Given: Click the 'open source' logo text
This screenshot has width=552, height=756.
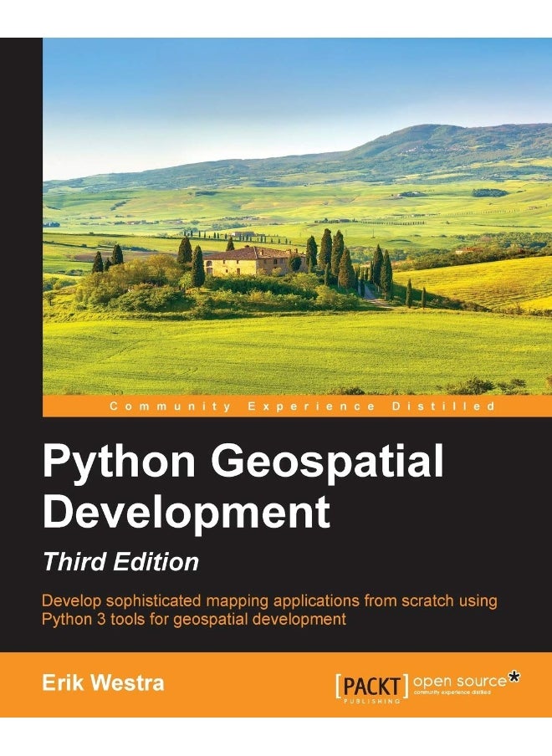Looking at the screenshot, I should coord(459,682).
